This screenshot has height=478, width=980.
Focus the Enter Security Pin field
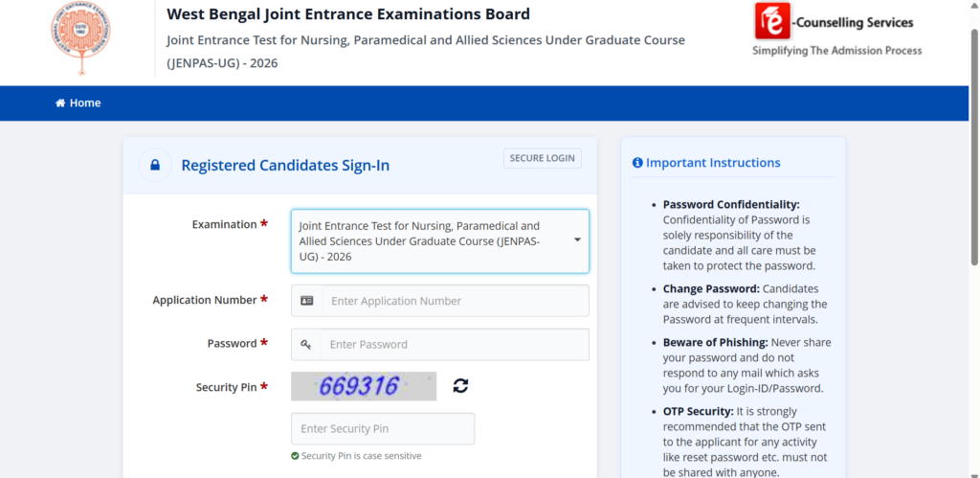[x=383, y=429]
